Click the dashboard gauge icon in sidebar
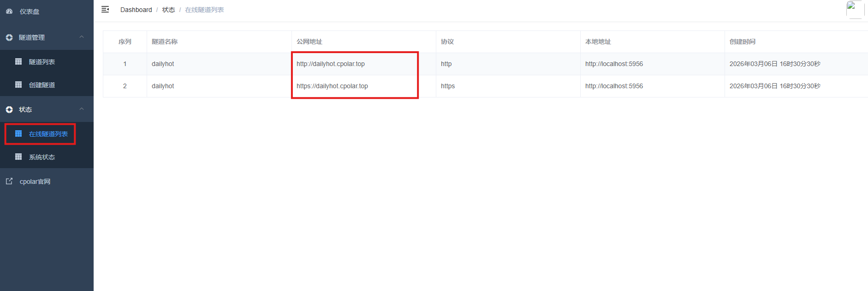The image size is (868, 291). (9, 11)
